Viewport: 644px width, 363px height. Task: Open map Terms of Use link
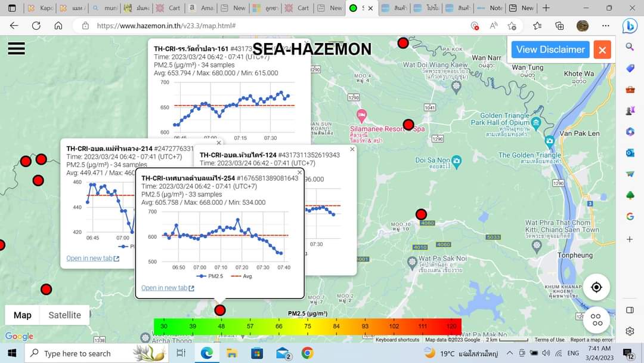pos(550,340)
